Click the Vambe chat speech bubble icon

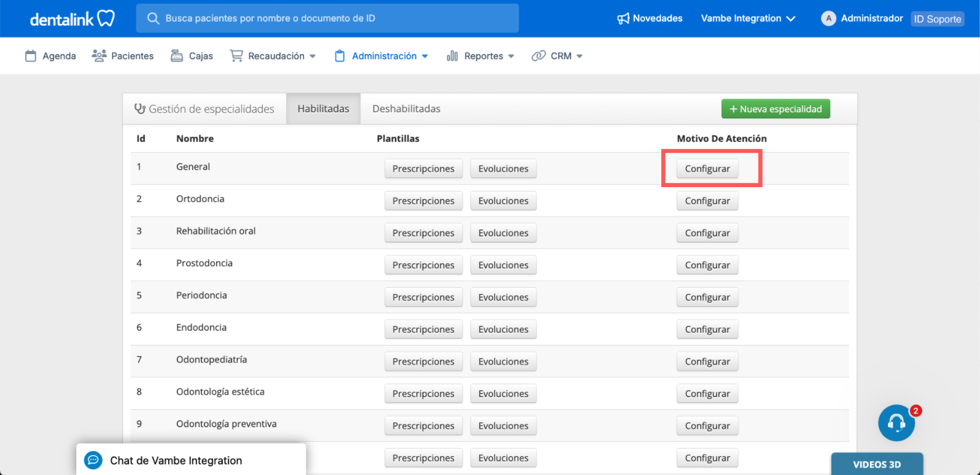tap(93, 460)
